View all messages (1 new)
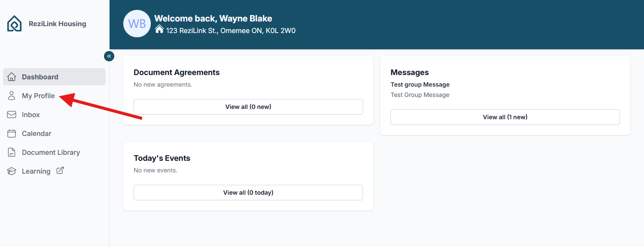Image resolution: width=644 pixels, height=247 pixels. click(505, 117)
